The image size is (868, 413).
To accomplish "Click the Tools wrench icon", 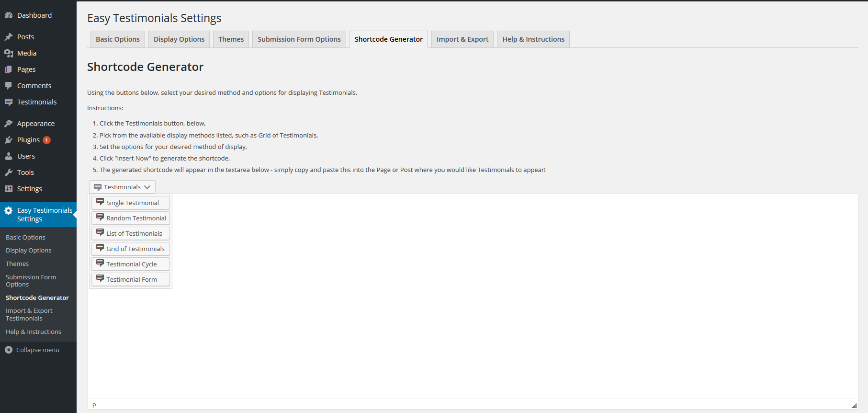I will tap(9, 172).
